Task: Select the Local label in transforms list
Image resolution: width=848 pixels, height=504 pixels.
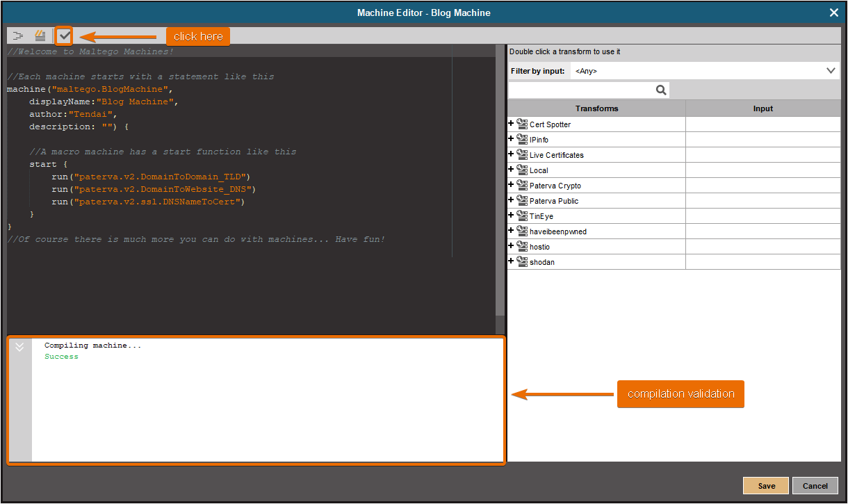Action: pos(539,170)
